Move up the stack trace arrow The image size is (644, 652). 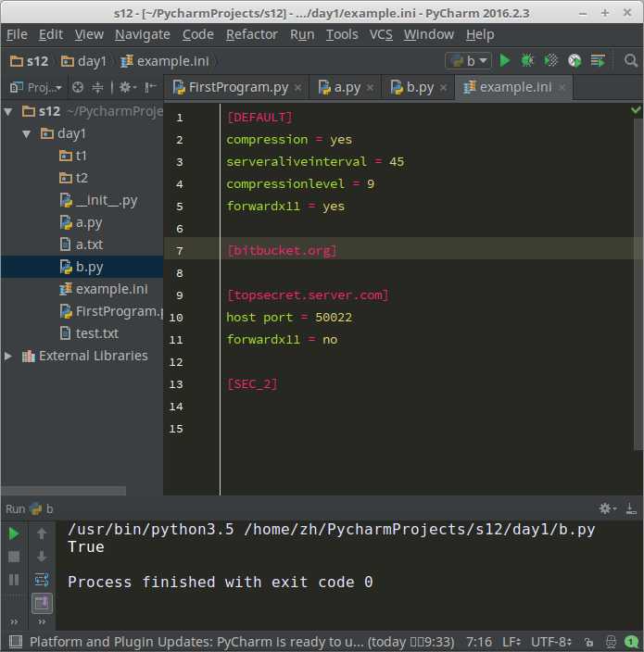point(42,533)
